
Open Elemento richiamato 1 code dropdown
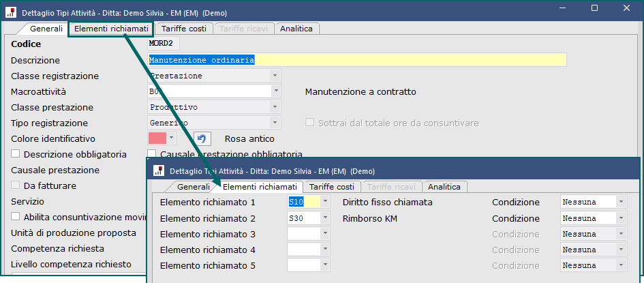325,202
